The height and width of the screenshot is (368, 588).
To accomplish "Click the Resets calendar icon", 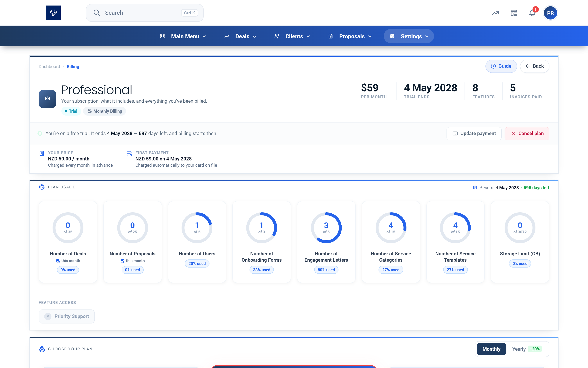I will 475,187.
